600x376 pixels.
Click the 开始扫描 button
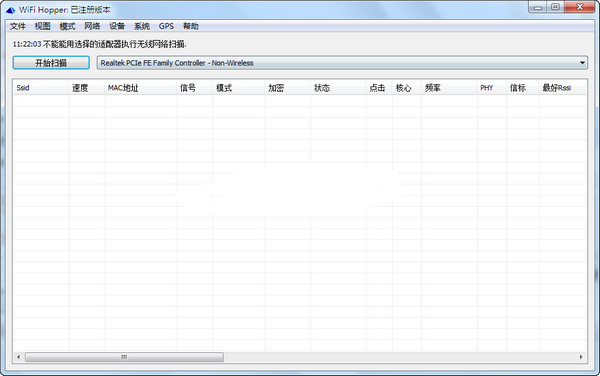click(51, 63)
